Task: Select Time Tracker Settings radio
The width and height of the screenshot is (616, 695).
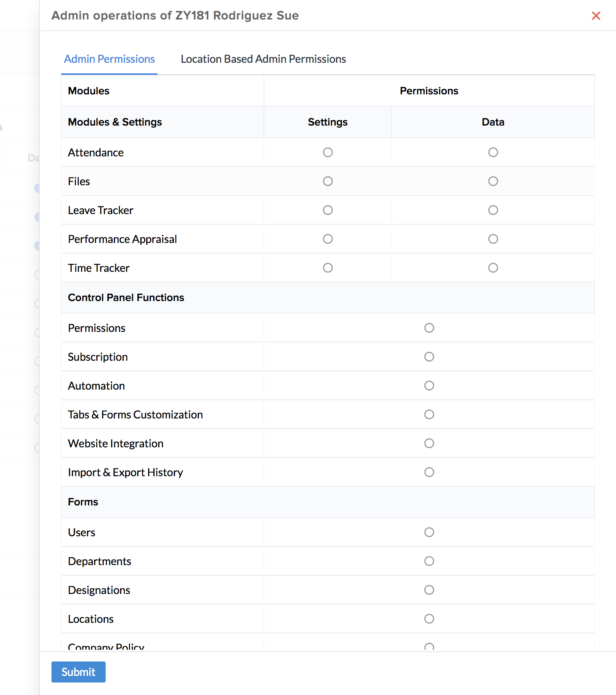Action: [x=328, y=268]
